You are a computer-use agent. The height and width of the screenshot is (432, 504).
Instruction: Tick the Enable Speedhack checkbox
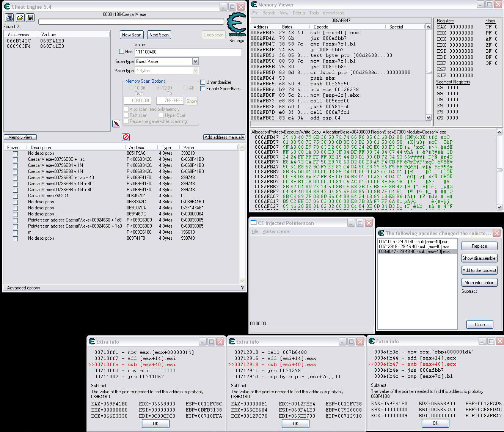coord(203,89)
